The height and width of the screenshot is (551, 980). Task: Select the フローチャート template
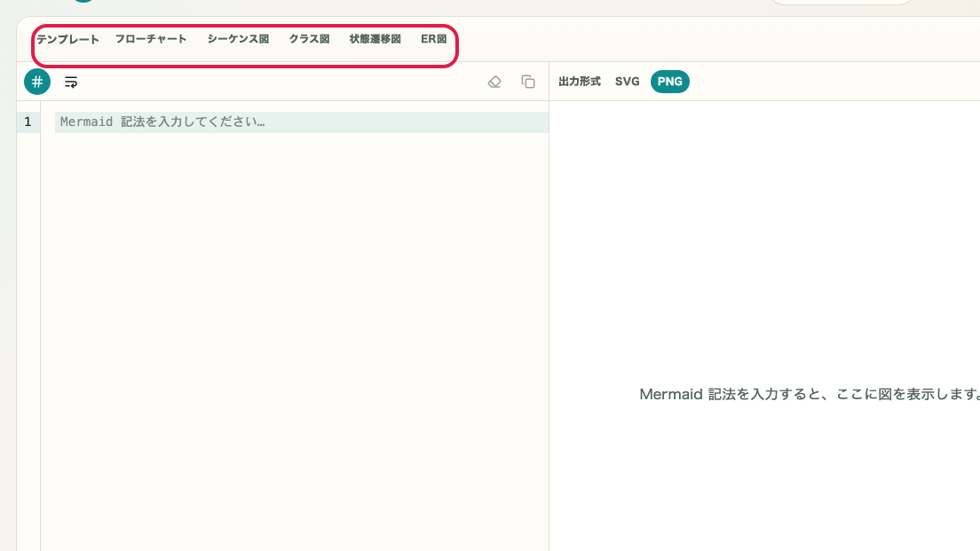tap(151, 39)
